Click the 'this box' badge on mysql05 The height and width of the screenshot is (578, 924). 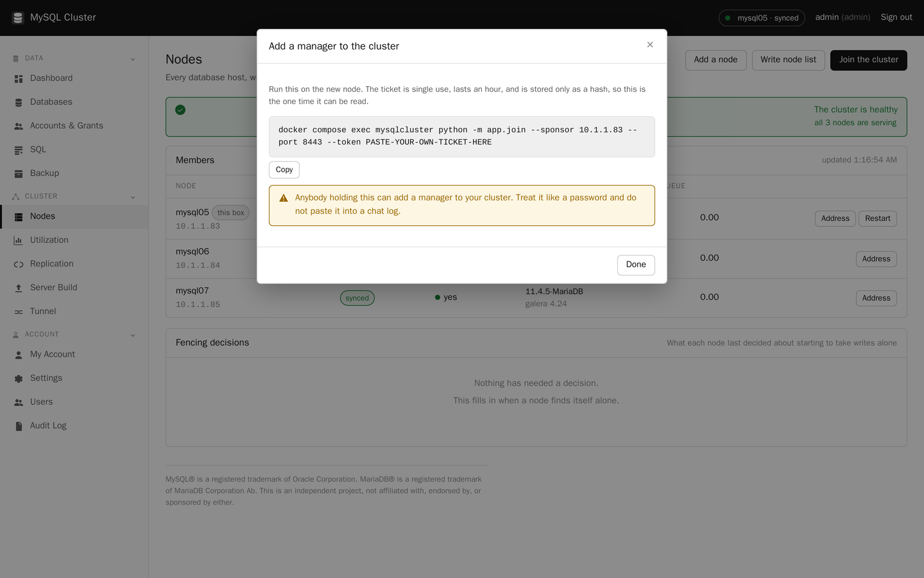tap(231, 213)
